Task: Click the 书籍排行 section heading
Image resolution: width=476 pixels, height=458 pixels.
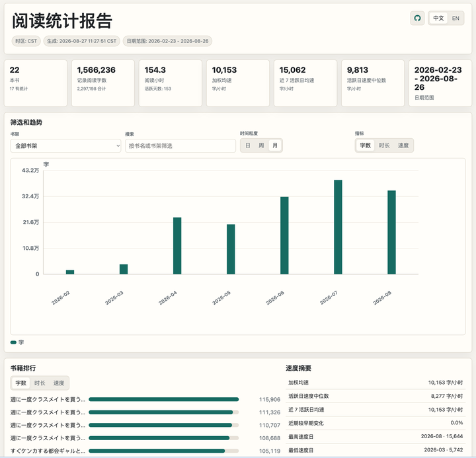Action: click(x=23, y=368)
